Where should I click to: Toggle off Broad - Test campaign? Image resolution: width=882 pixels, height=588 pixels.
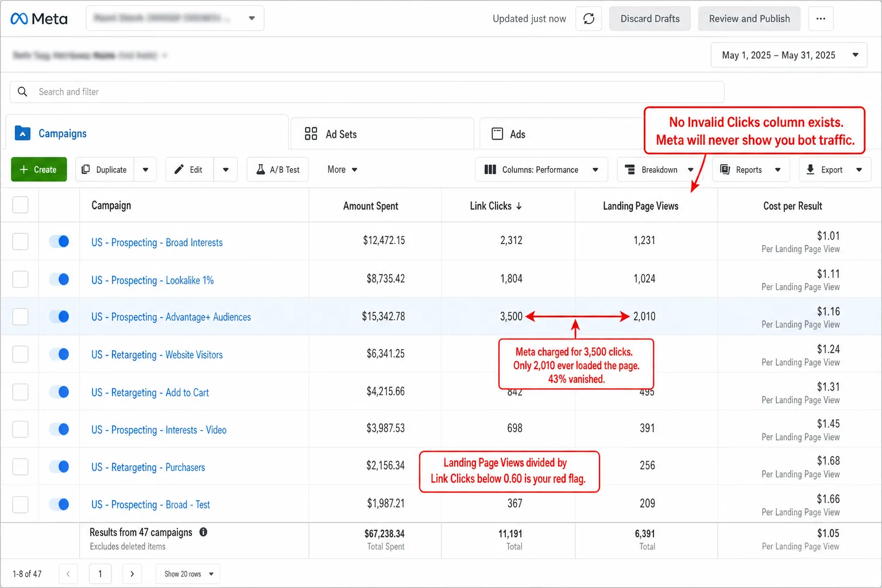coord(59,504)
